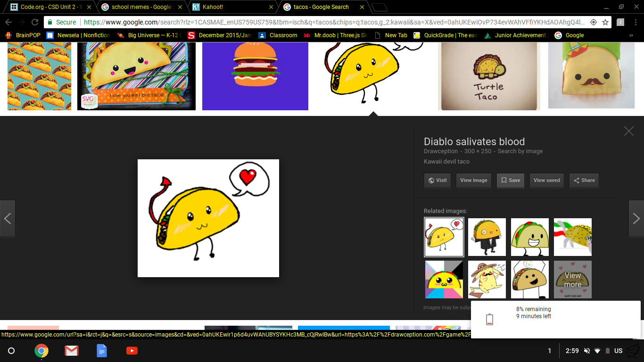Click the green Secure padlock icon
The image size is (644, 362).
point(50,22)
